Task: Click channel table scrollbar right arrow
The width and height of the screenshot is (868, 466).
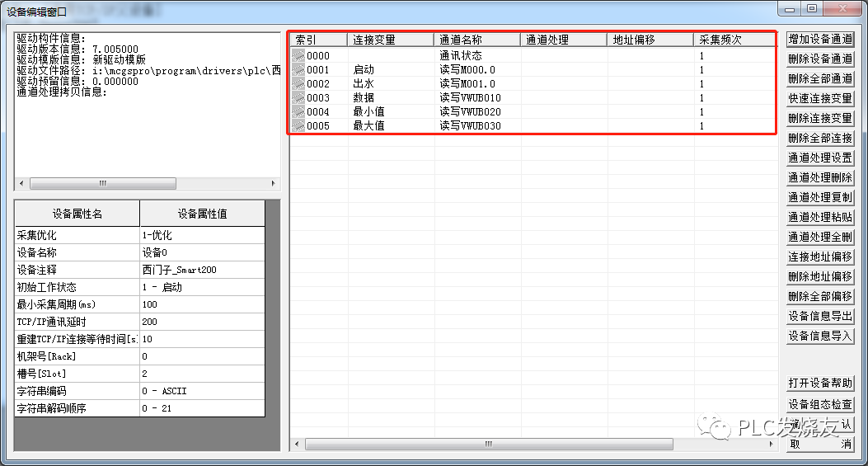Action: (771, 444)
